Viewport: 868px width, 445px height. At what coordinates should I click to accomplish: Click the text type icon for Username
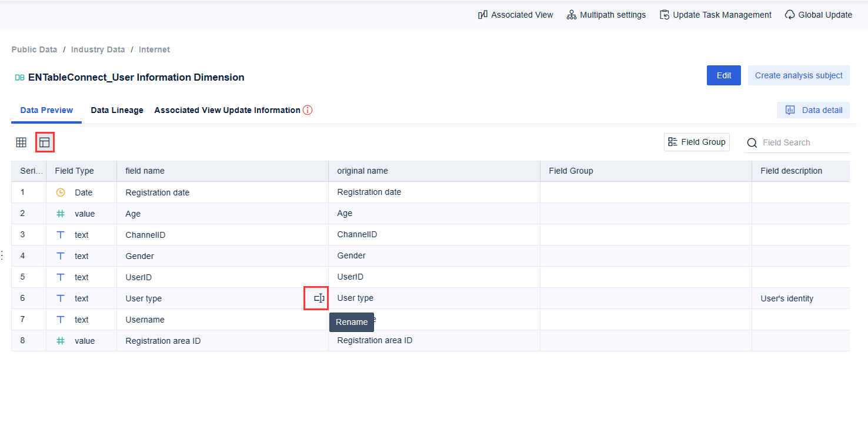tap(61, 320)
